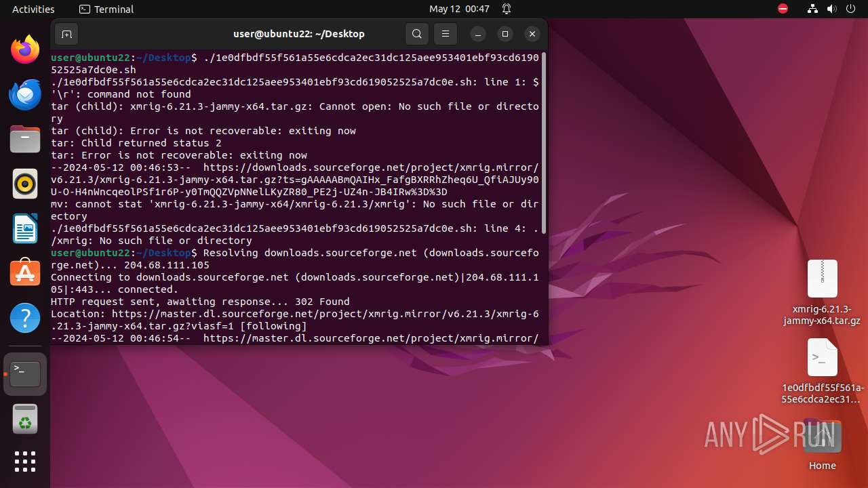Click the red do-not-disturb tray icon

[783, 9]
